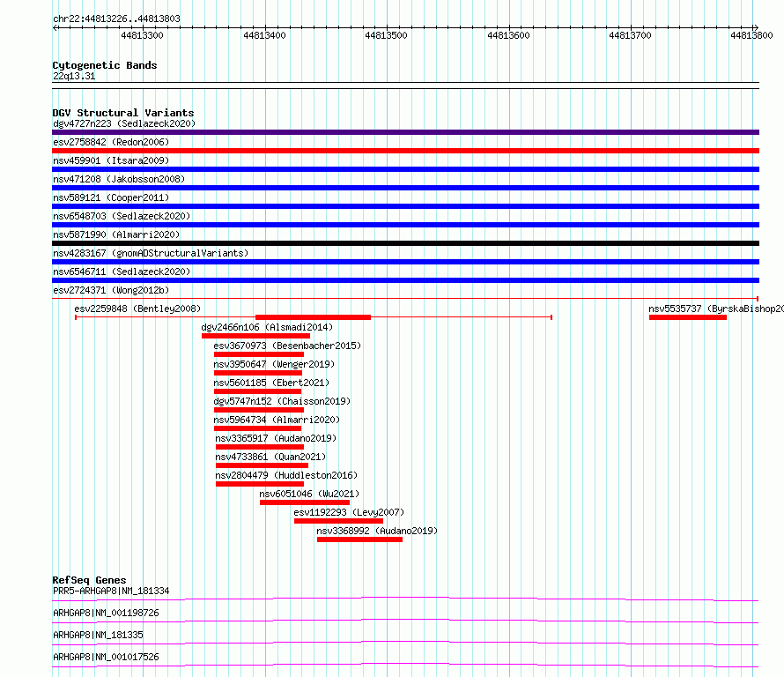Select dgv2466n106 (Alsmadi2014) label
The width and height of the screenshot is (784, 677).
pos(267,327)
